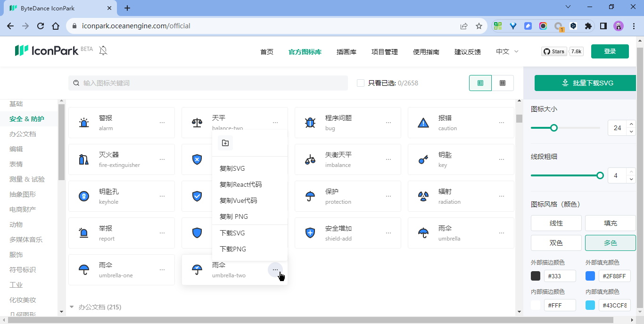
Task: Open the 中文 language dropdown
Action: [507, 51]
